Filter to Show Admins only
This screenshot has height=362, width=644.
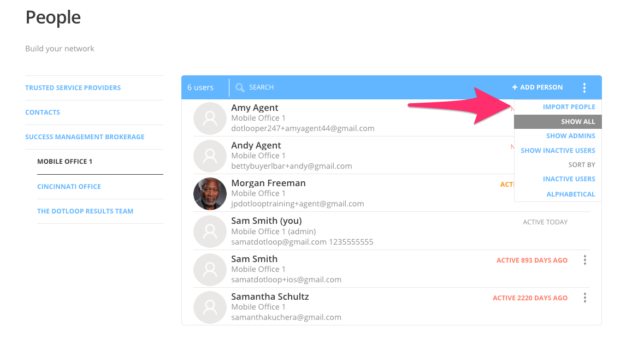pyautogui.click(x=570, y=135)
